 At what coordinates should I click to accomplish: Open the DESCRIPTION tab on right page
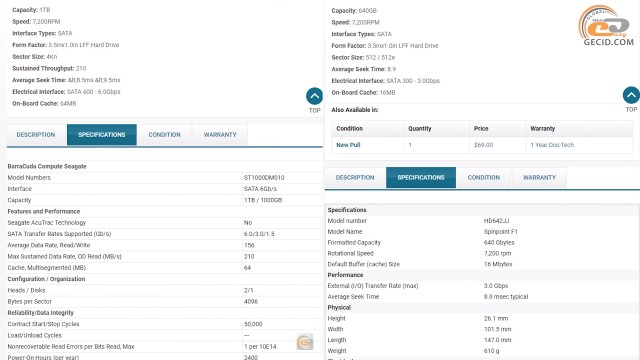click(355, 178)
